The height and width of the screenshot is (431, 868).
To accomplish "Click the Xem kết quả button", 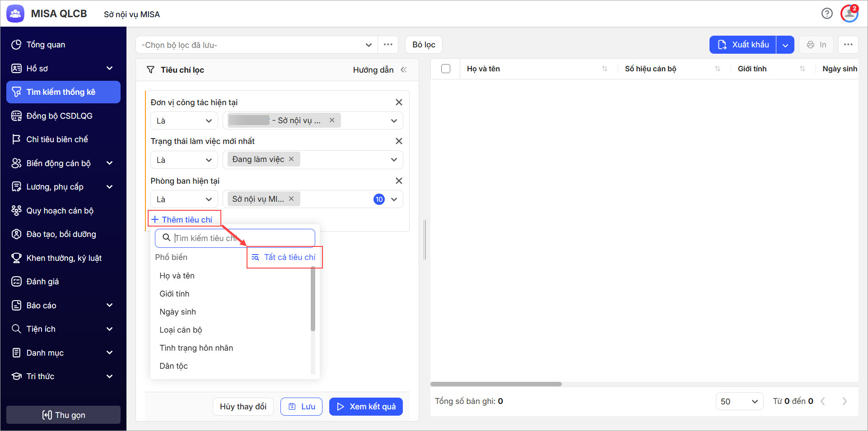I will (x=366, y=407).
